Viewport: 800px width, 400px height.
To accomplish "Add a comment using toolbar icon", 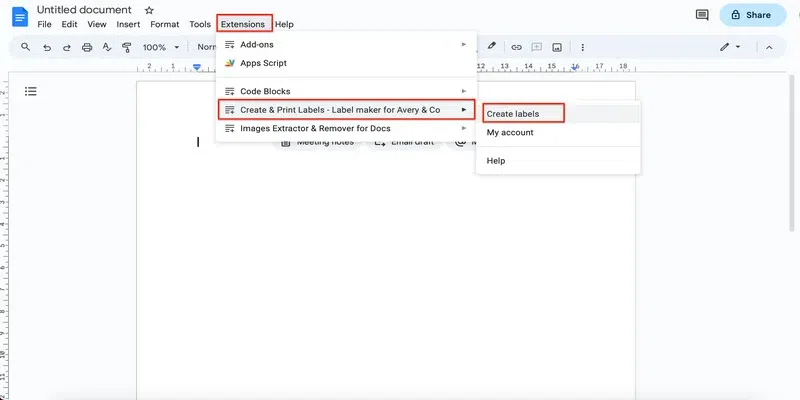I will pyautogui.click(x=536, y=47).
